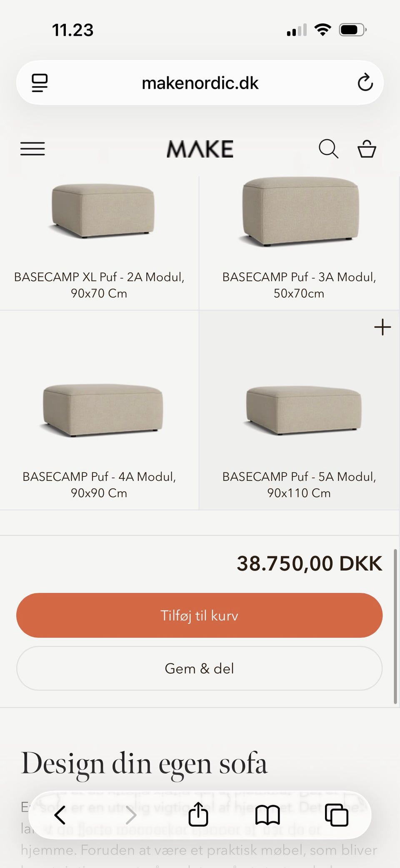This screenshot has height=868, width=400.
Task: Open the hamburger navigation menu
Action: (32, 149)
